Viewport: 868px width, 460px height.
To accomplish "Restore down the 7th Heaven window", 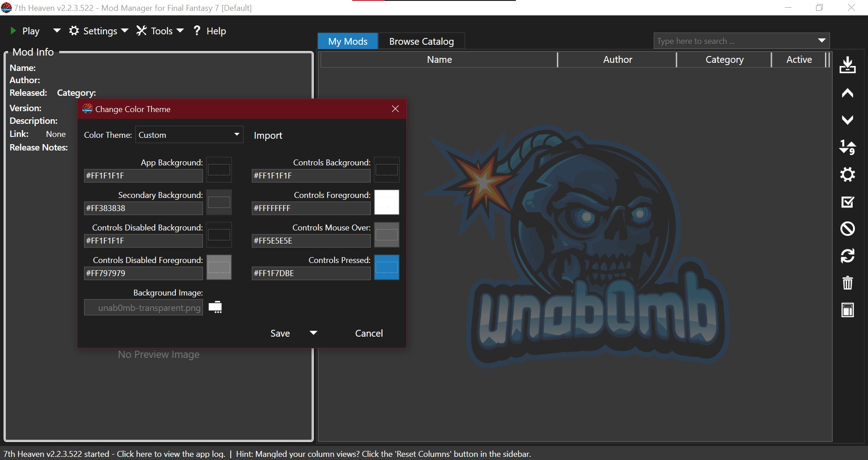I will pyautogui.click(x=820, y=8).
